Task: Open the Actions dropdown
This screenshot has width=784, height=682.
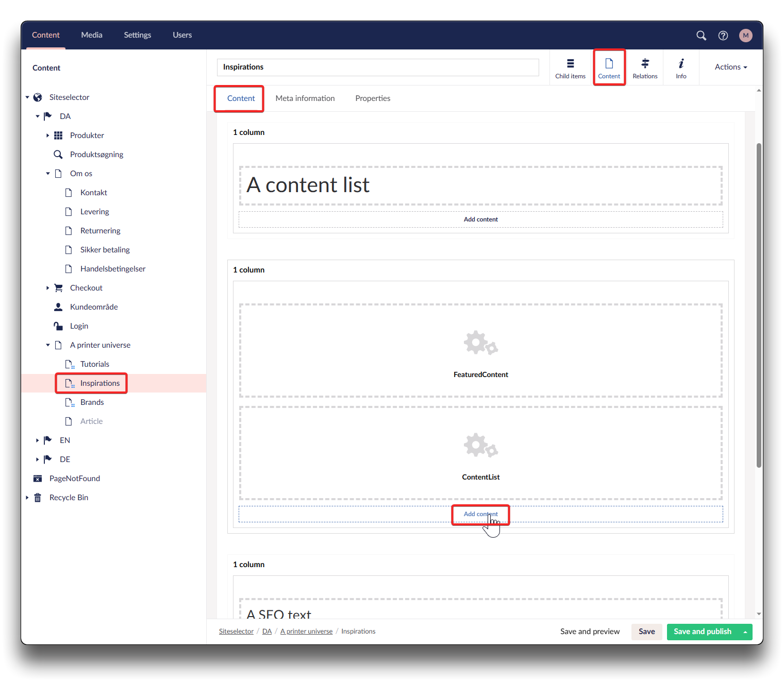Action: click(730, 67)
